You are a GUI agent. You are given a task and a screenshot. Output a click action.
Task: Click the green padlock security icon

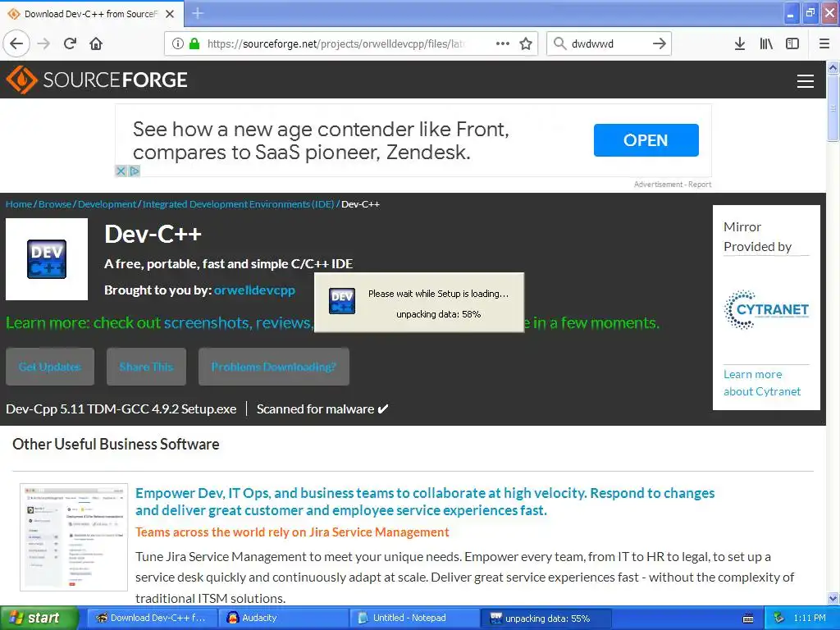(x=194, y=43)
